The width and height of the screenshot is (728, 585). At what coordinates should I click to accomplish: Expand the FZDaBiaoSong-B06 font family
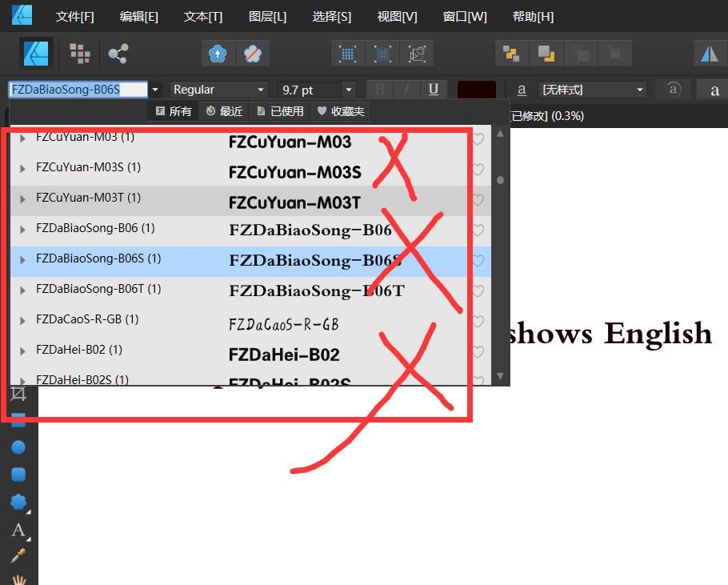pyautogui.click(x=22, y=230)
